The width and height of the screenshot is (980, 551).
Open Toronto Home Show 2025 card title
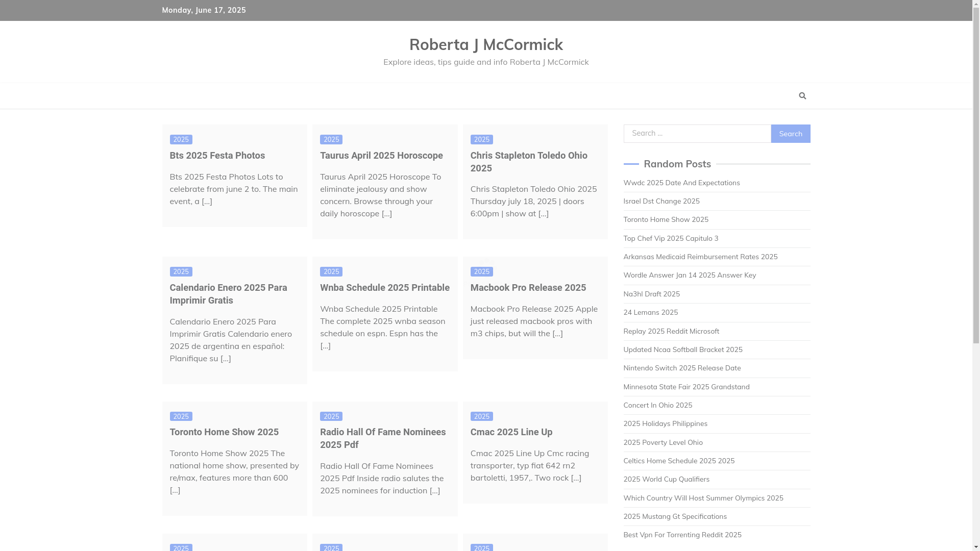tap(224, 432)
